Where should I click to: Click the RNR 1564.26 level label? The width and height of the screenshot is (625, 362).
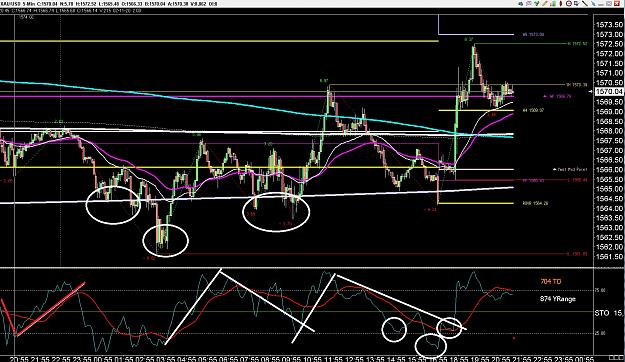(x=535, y=203)
